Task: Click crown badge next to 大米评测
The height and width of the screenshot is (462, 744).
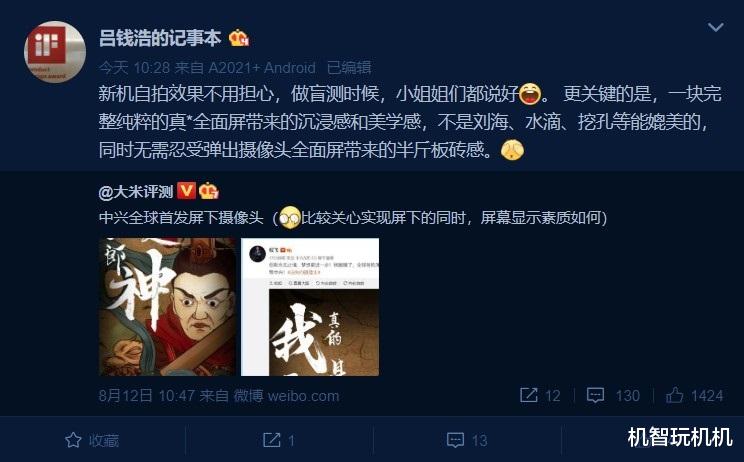Action: (209, 191)
